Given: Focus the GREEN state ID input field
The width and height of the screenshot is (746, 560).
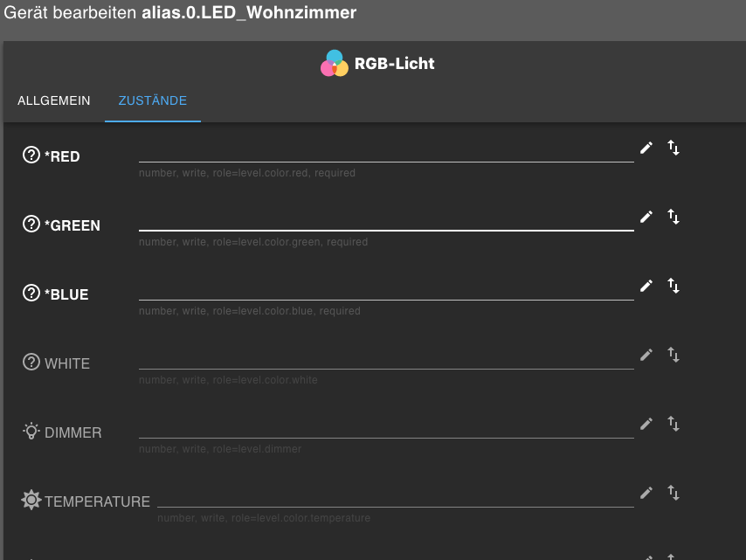Looking at the screenshot, I should 386,221.
